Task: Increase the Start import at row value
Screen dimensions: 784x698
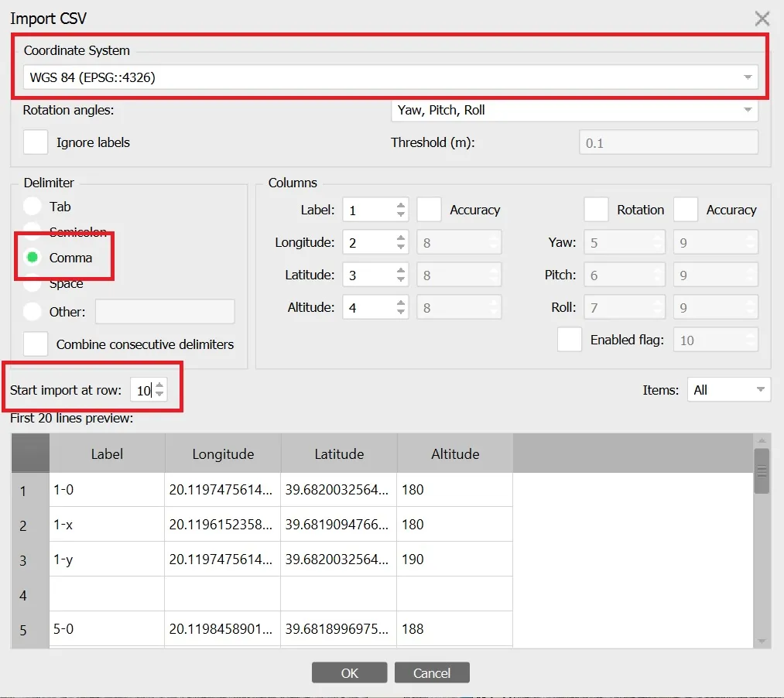Action: click(x=158, y=385)
